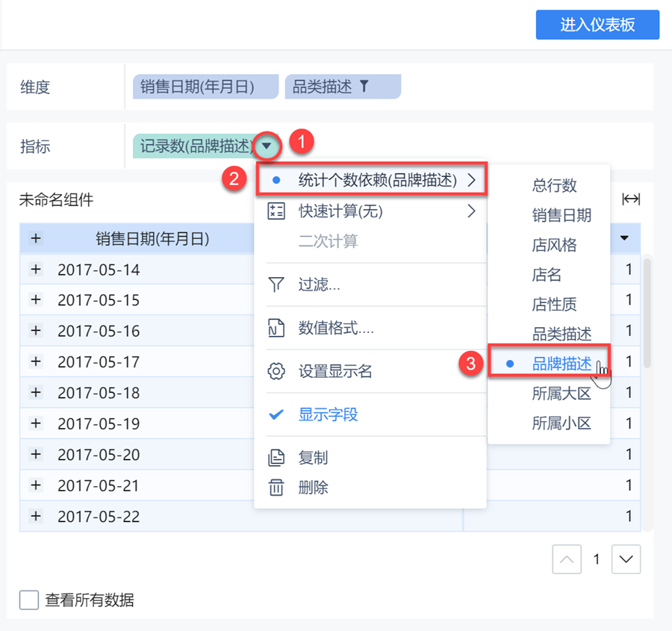Click the fit column width icon
This screenshot has width=672, height=631.
click(x=631, y=199)
